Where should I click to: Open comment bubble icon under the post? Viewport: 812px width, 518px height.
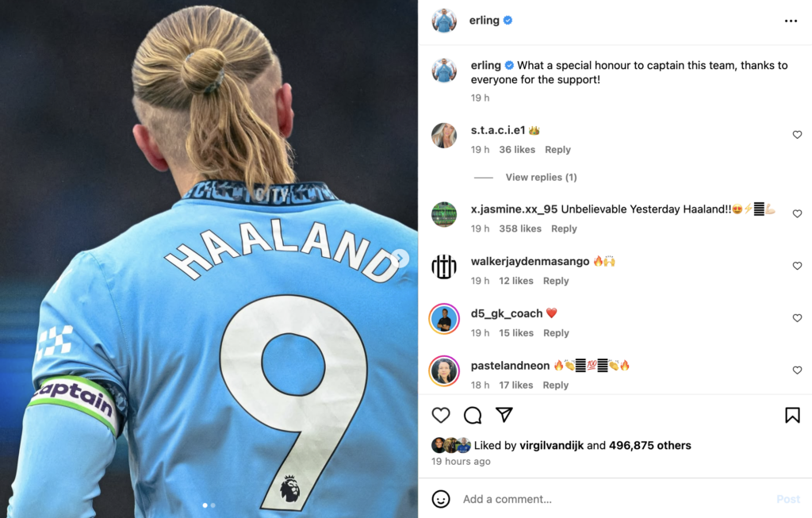473,415
